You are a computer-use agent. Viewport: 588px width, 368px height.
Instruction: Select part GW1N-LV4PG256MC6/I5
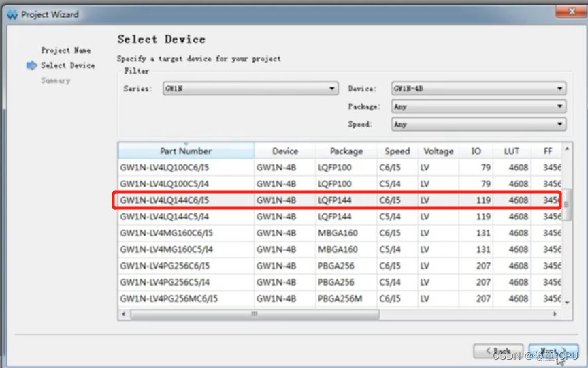340,298
